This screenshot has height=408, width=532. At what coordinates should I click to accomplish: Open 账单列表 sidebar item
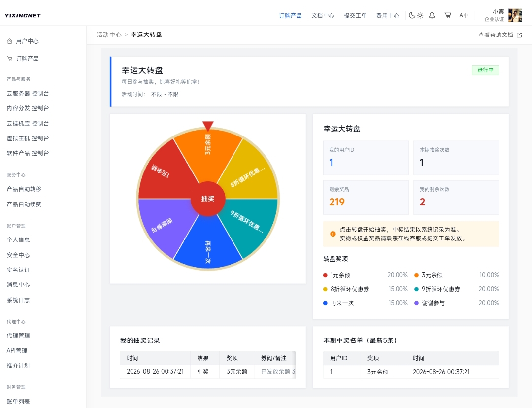tap(18, 401)
